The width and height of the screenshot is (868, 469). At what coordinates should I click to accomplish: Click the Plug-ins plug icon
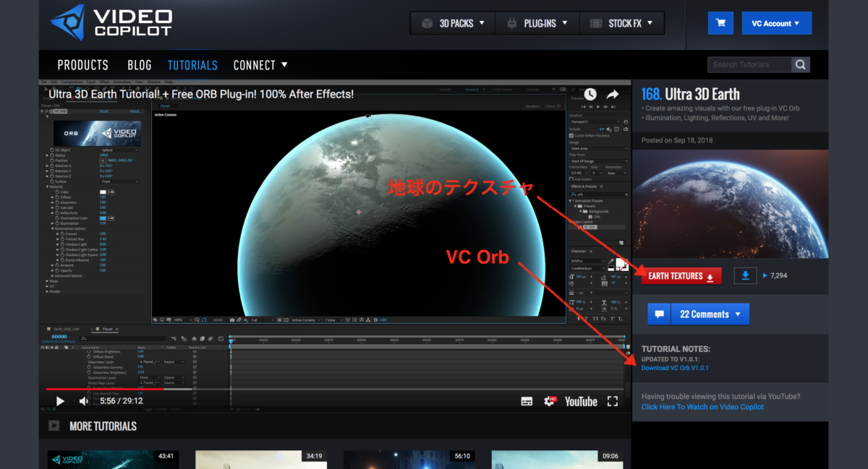click(x=512, y=23)
